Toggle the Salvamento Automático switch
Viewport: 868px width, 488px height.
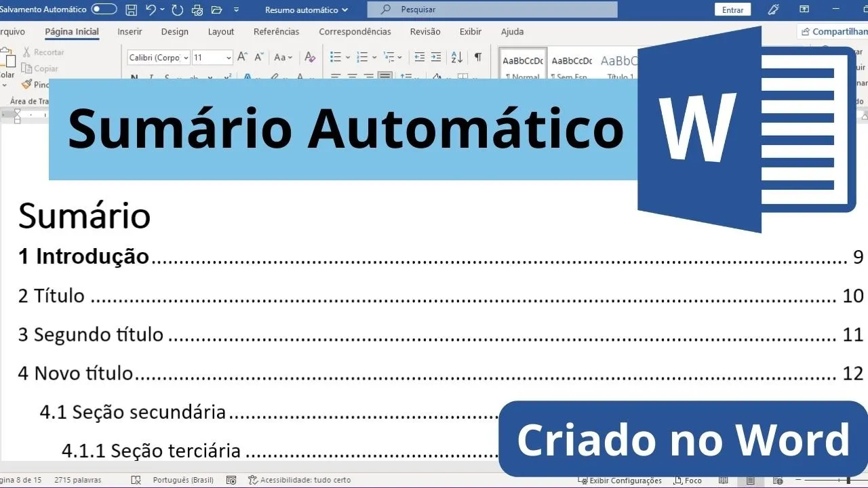tap(104, 9)
